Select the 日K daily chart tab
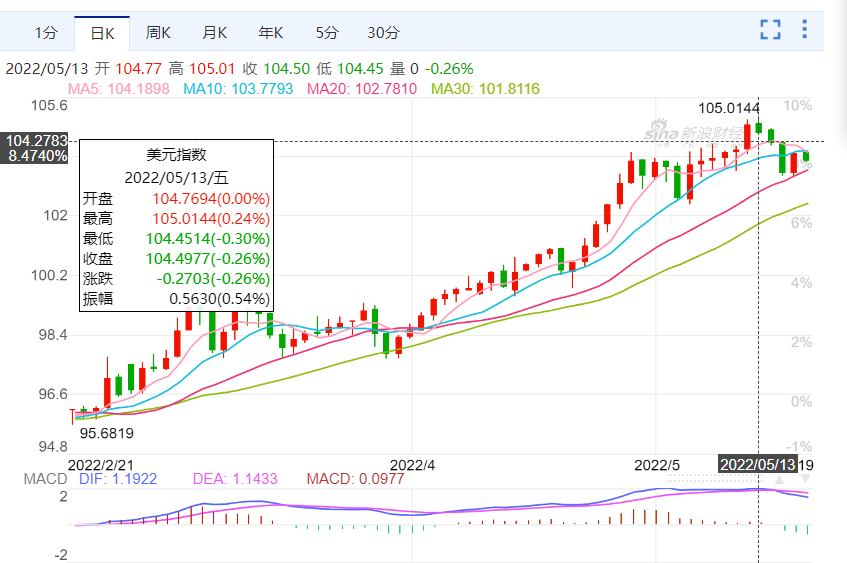The width and height of the screenshot is (847, 563). click(x=102, y=33)
